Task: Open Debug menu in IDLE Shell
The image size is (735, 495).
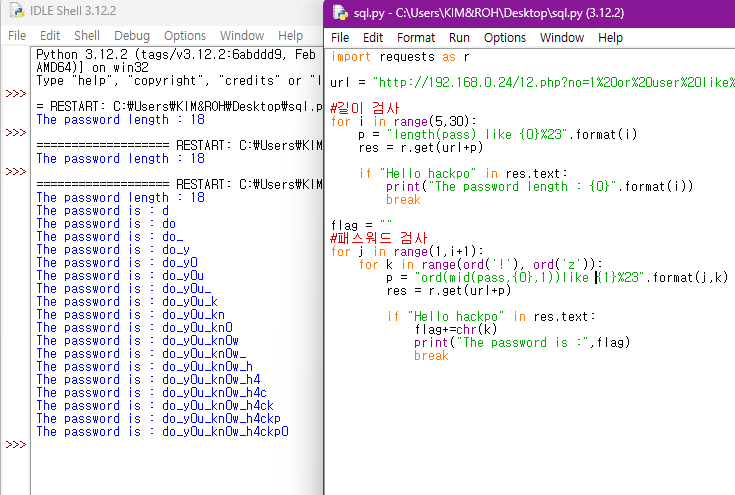Action: [x=132, y=36]
